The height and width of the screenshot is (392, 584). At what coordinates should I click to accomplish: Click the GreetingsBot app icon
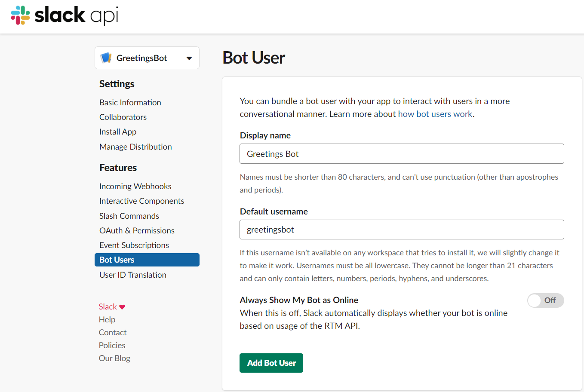pos(106,58)
